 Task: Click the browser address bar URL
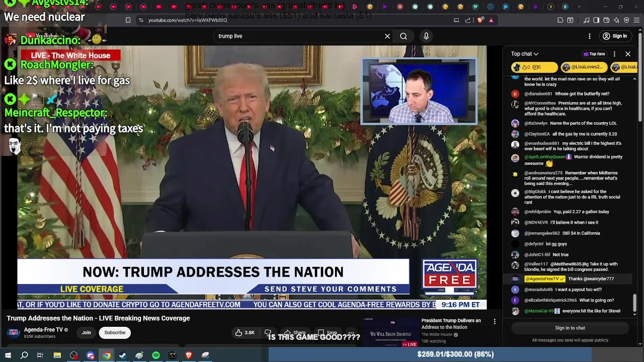coord(188,20)
